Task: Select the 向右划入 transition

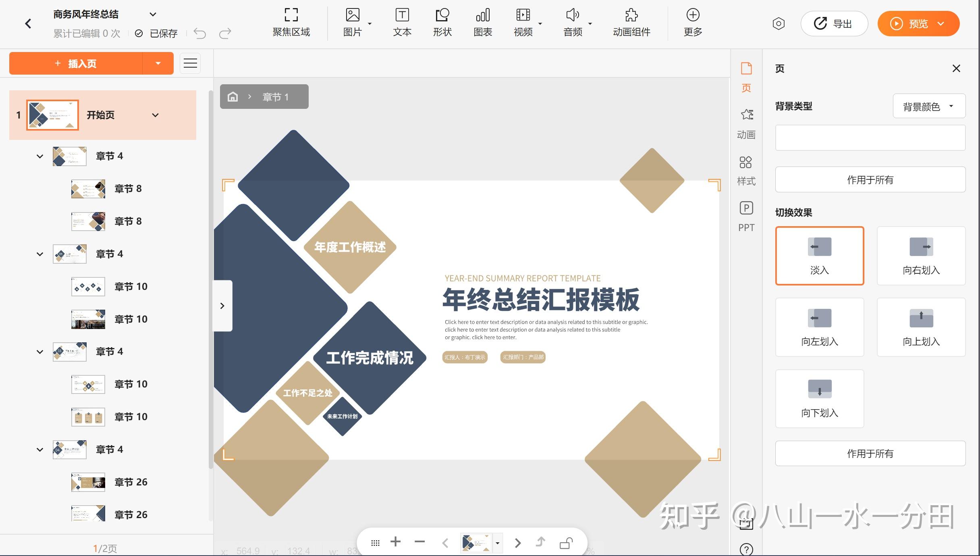Action: click(921, 256)
